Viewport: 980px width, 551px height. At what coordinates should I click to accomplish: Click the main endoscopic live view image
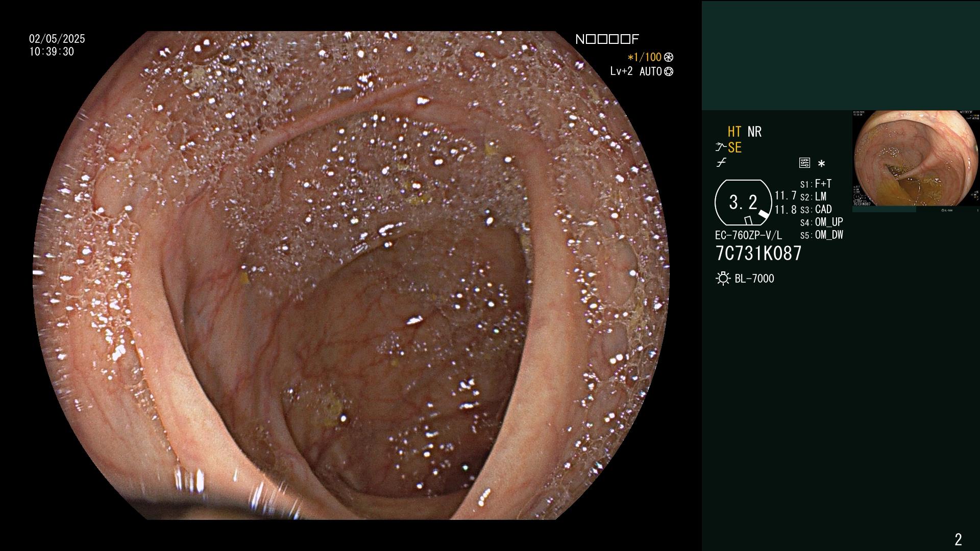(x=351, y=275)
